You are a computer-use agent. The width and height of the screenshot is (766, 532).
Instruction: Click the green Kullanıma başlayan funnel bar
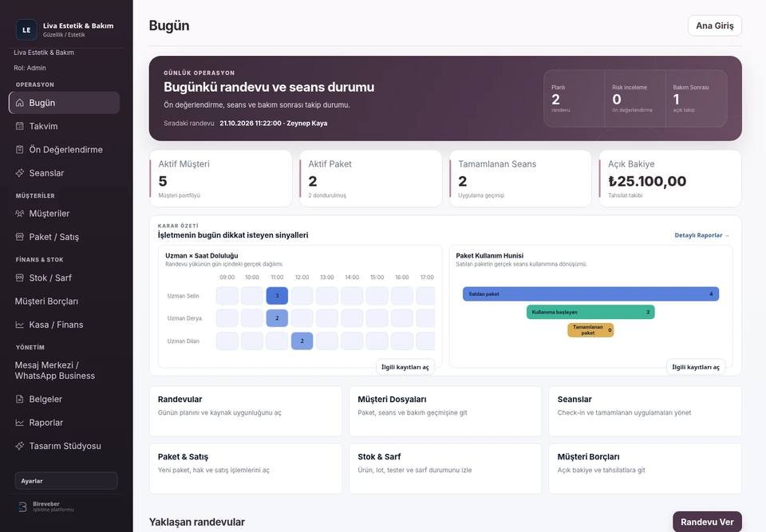point(590,312)
